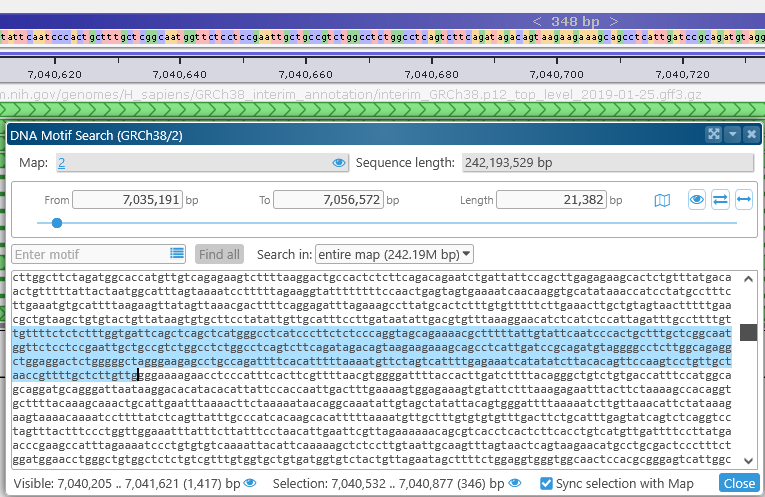Collapse the DNA Motif Search panel arrow

[x=733, y=134]
